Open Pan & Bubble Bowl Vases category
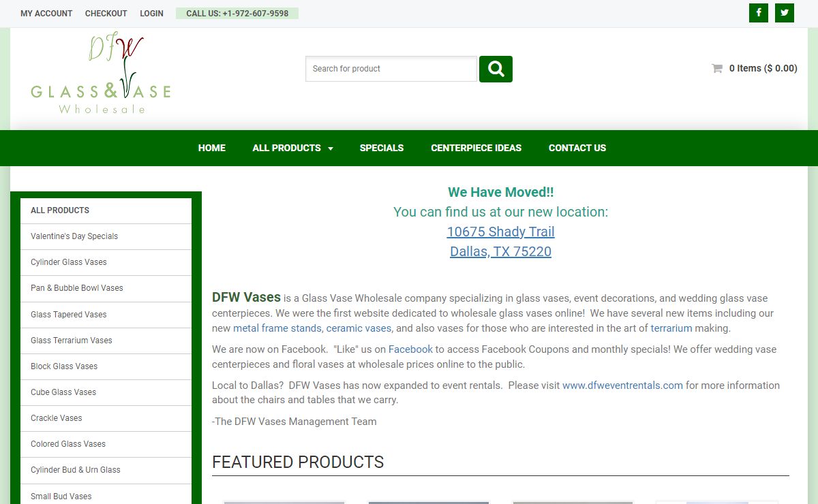The image size is (818, 504). click(x=106, y=288)
